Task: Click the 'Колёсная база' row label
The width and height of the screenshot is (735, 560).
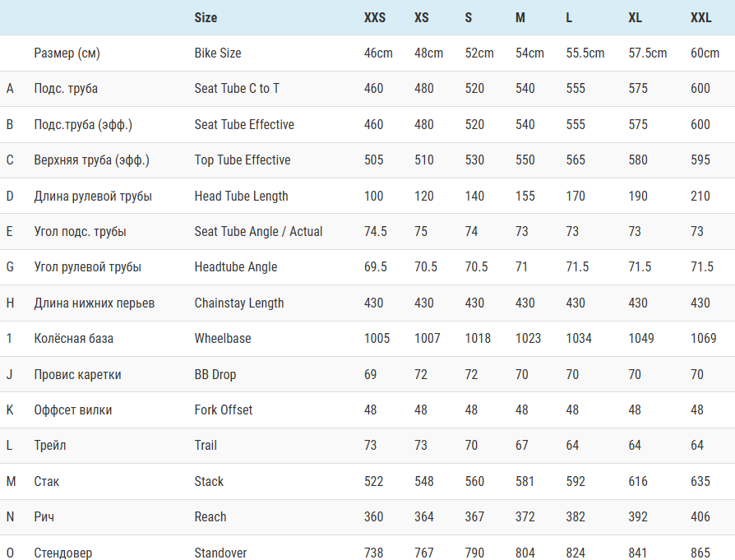Action: [74, 339]
